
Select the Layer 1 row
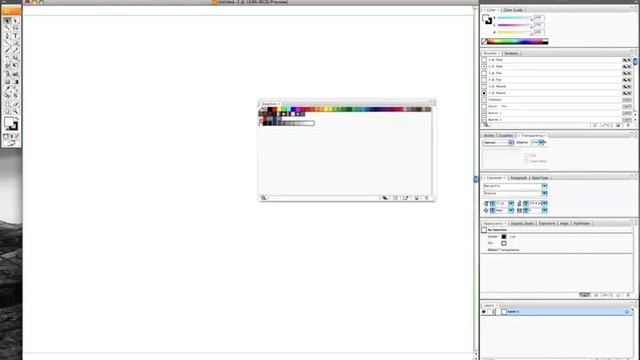pyautogui.click(x=557, y=312)
